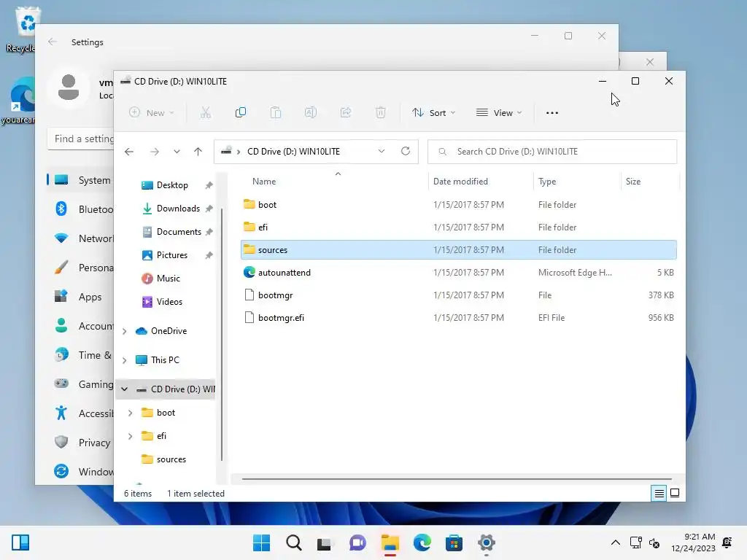The height and width of the screenshot is (560, 747).
Task: Click the Explorer forward arrow
Action: coord(155,152)
